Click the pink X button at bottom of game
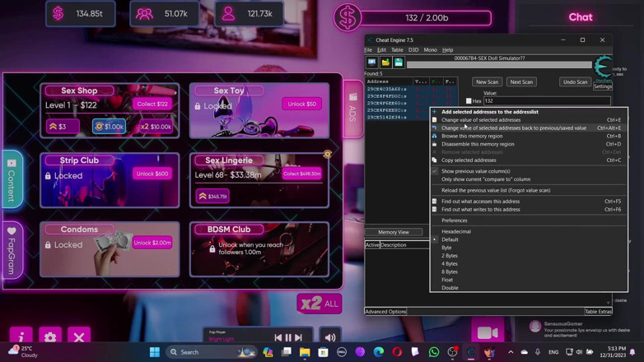 pyautogui.click(x=79, y=337)
